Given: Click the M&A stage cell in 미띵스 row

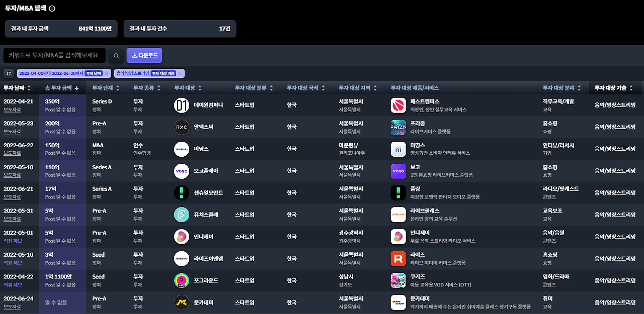Looking at the screenshot, I should (x=98, y=145).
